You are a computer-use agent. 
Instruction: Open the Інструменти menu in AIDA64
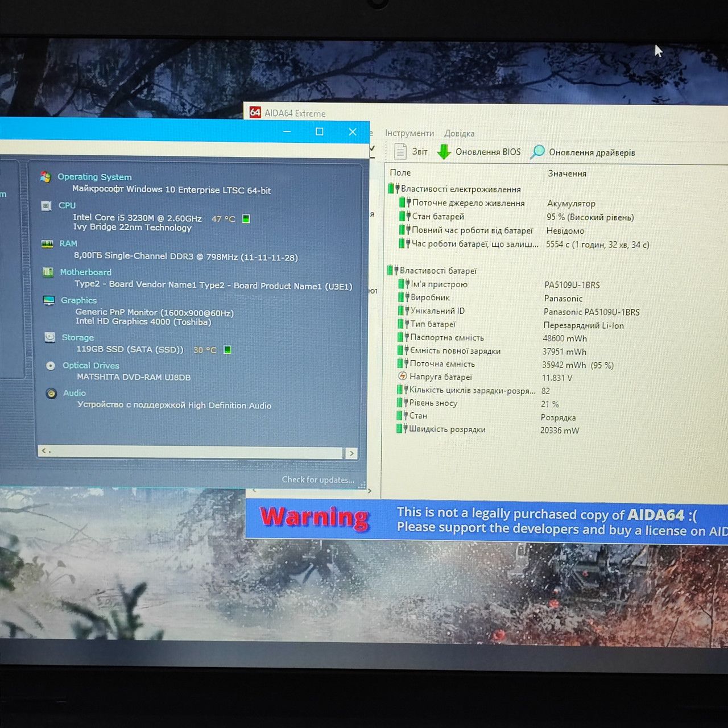tap(409, 133)
